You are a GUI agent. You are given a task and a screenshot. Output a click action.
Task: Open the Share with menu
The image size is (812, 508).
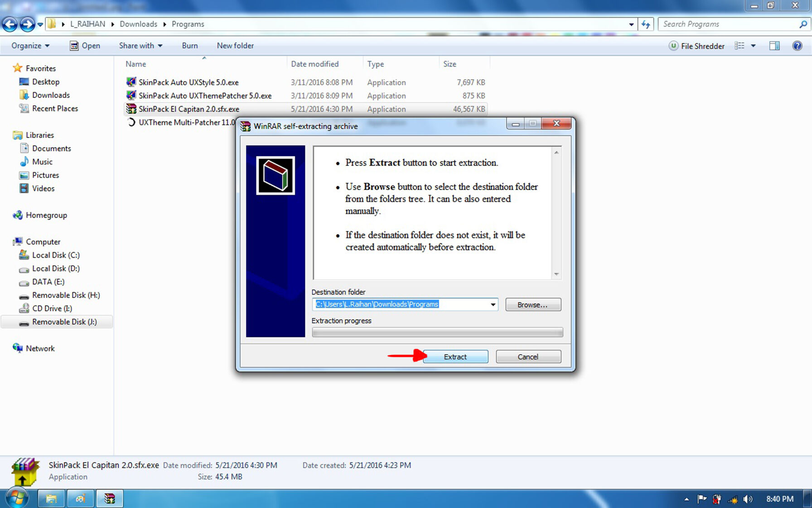point(140,46)
